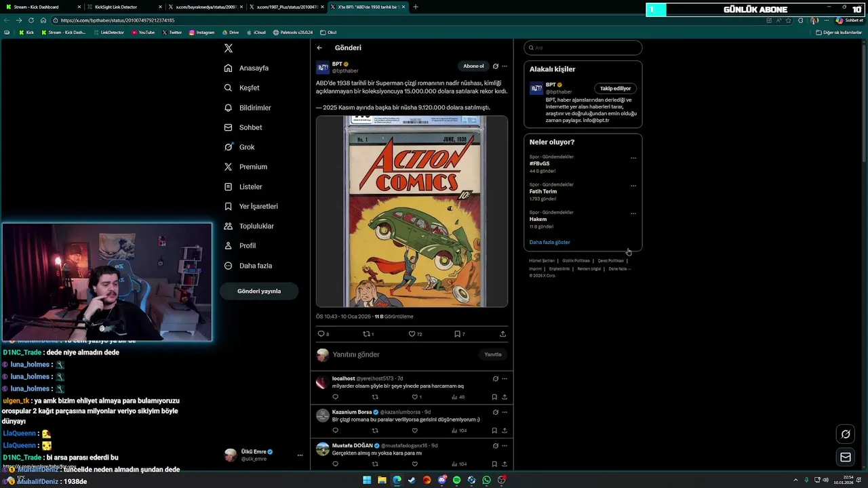Click Grok icon on Mustafa DOĞAN reply
The height and width of the screenshot is (488, 868).
pyautogui.click(x=495, y=446)
